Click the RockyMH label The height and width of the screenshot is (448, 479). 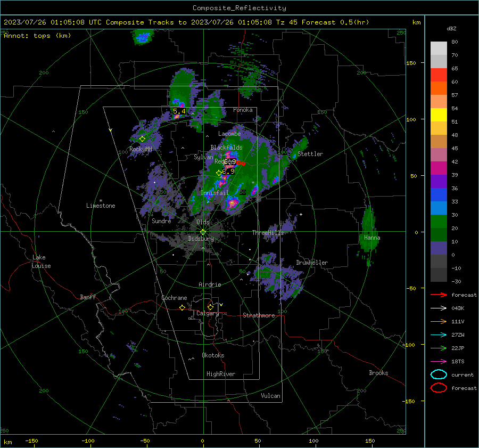coord(141,149)
